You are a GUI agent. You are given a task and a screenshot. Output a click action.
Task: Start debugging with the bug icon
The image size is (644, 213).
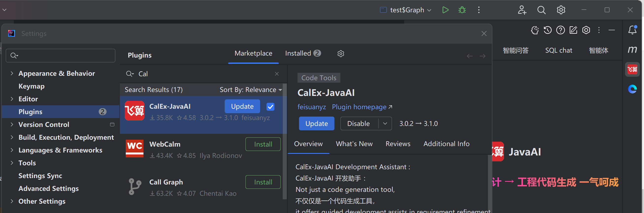tap(462, 10)
